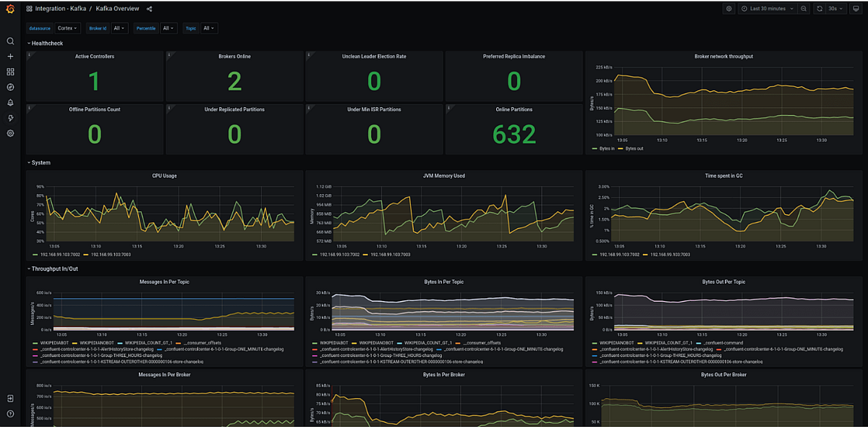Open the Broker Id All dropdown
Viewport: 868px width, 427px height.
point(119,28)
